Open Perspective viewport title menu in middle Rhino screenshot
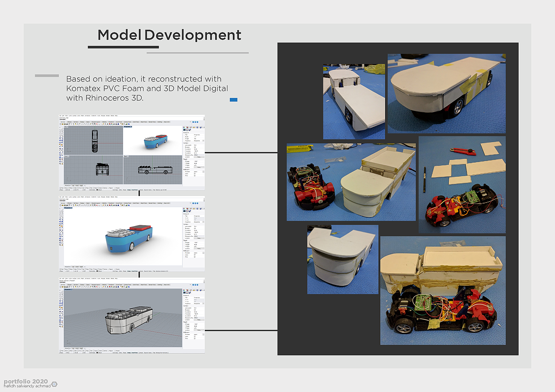555x392 pixels. pyautogui.click(x=68, y=208)
